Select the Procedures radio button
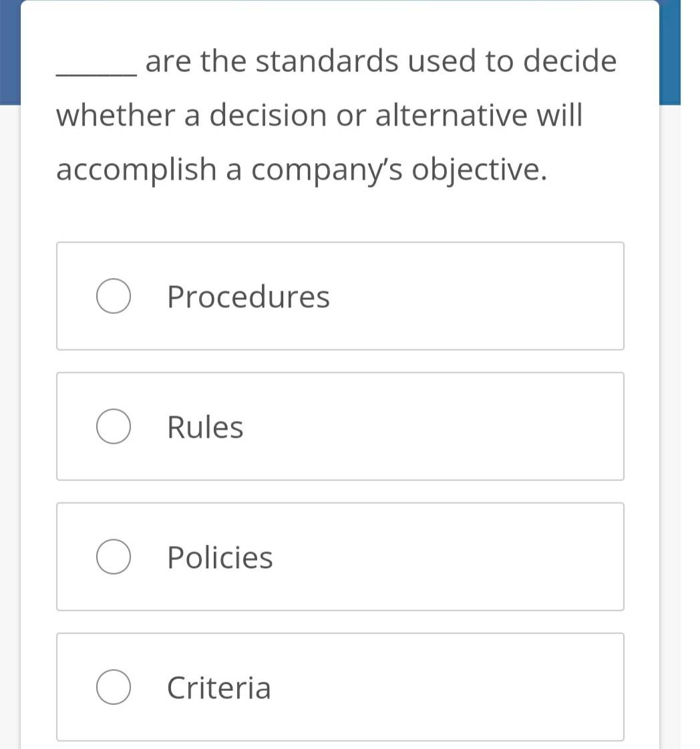 tap(114, 295)
